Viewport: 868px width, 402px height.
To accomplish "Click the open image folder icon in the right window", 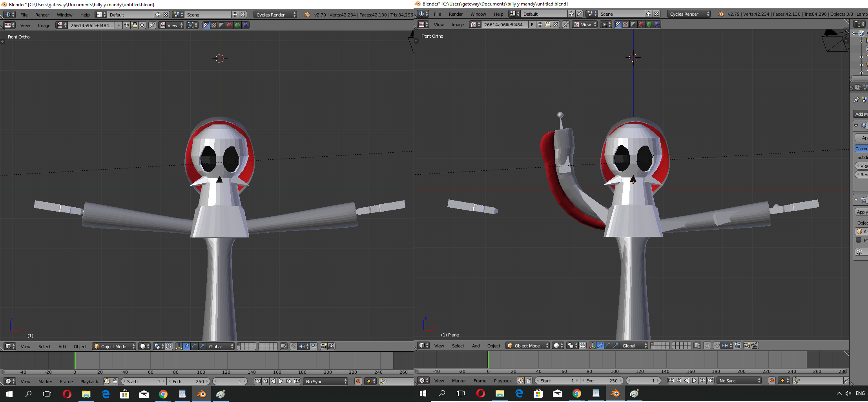I will click(x=548, y=24).
